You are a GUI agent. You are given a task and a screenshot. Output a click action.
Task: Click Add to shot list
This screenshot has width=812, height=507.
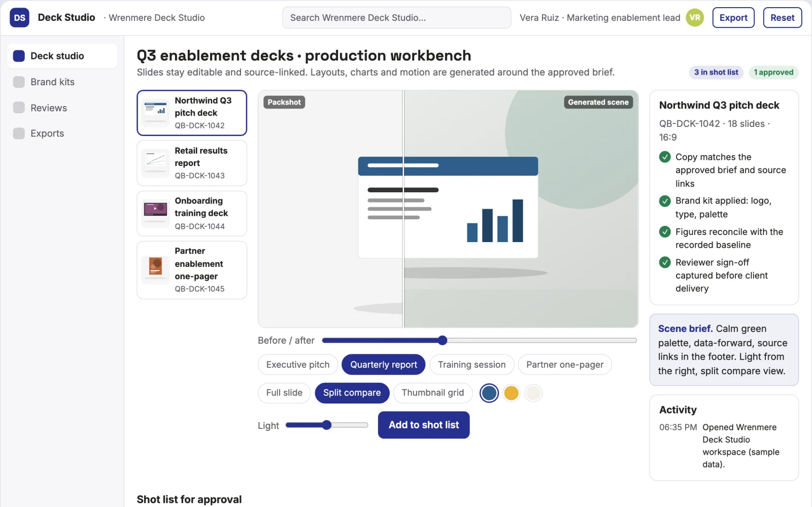[424, 425]
